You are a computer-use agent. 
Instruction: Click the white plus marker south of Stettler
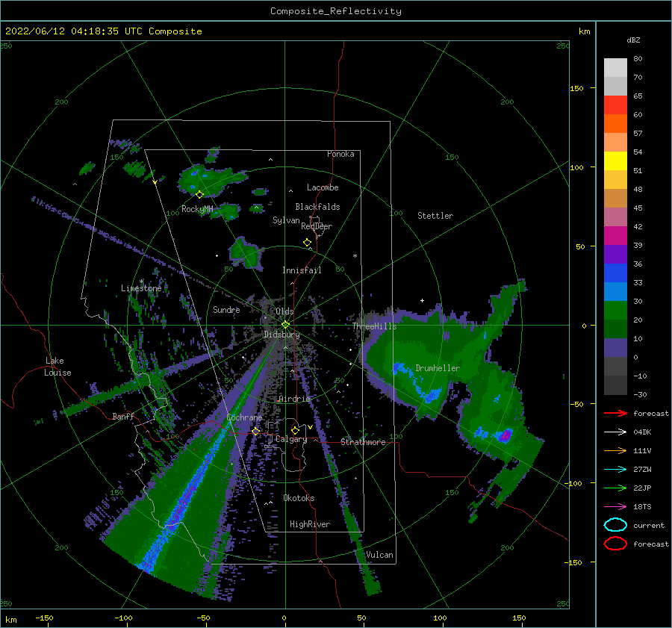(x=422, y=300)
